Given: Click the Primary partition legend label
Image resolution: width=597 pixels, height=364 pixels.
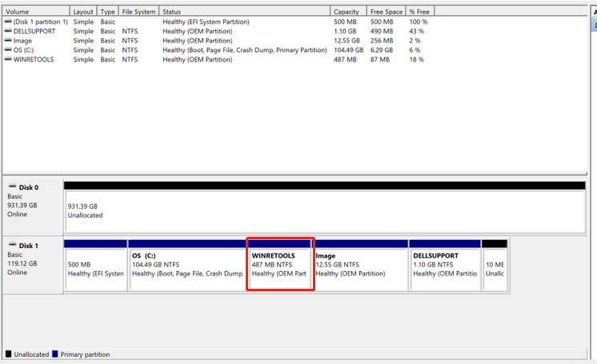Looking at the screenshot, I should pos(85,354).
